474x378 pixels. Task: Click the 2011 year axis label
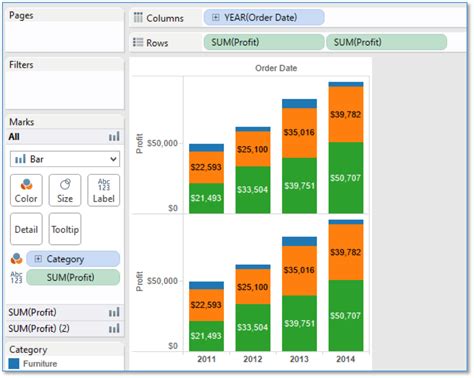pyautogui.click(x=207, y=359)
